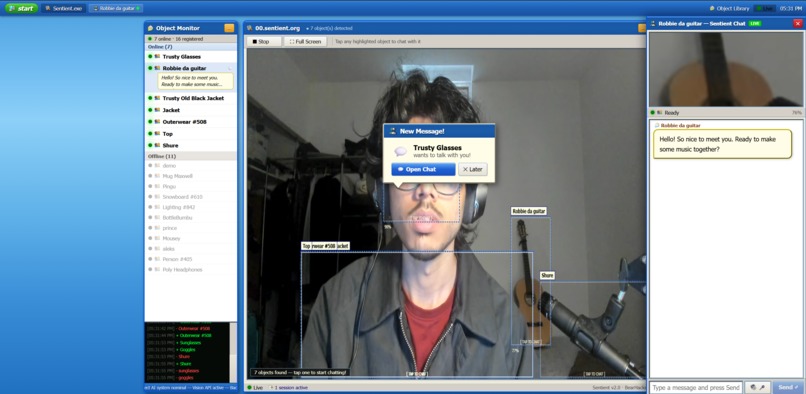Viewport: 806px width, 394px height.
Task: Select Outerwear #508 in online list
Action: pyautogui.click(x=191, y=122)
